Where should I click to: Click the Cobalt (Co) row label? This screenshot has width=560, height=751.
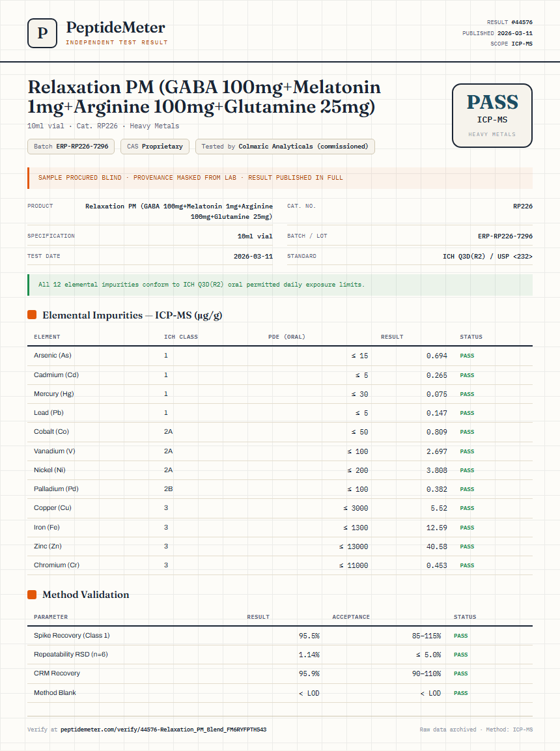coord(51,432)
